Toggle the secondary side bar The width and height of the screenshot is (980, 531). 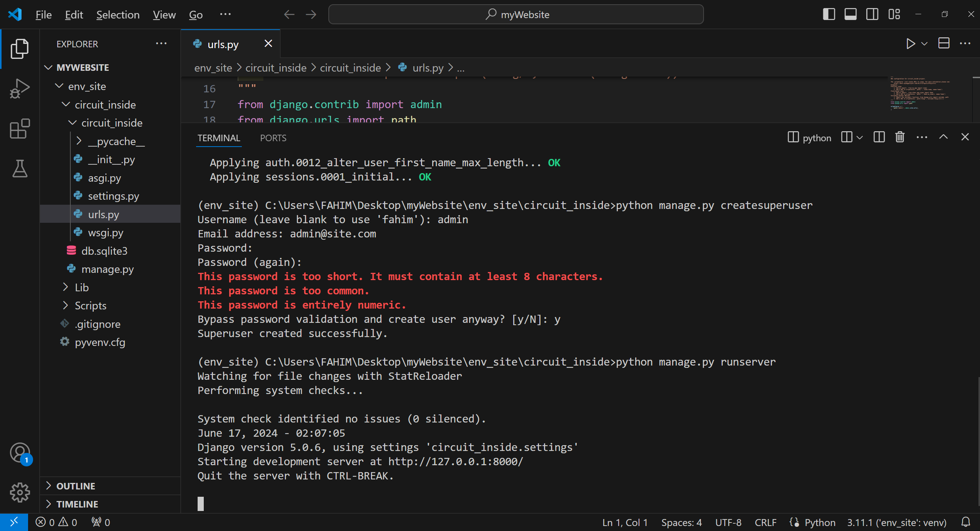[x=872, y=14]
